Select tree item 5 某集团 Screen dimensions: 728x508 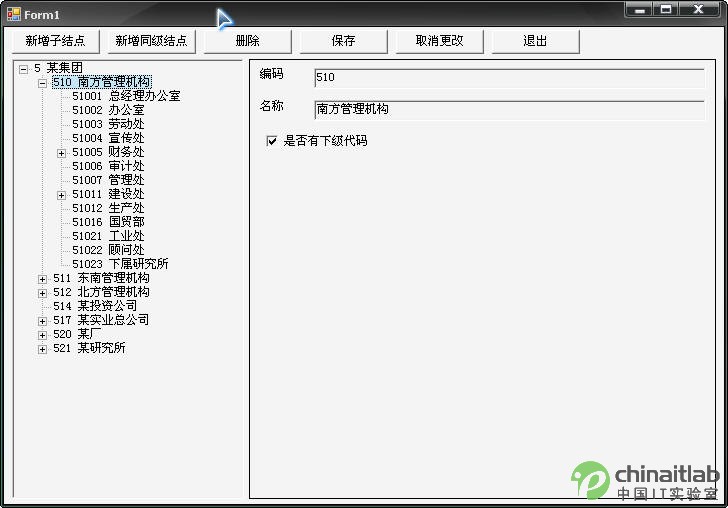(x=58, y=68)
